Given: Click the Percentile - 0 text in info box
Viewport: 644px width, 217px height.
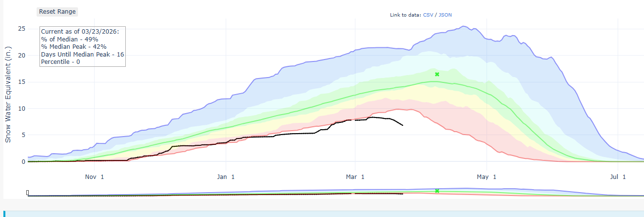Looking at the screenshot, I should 60,62.
